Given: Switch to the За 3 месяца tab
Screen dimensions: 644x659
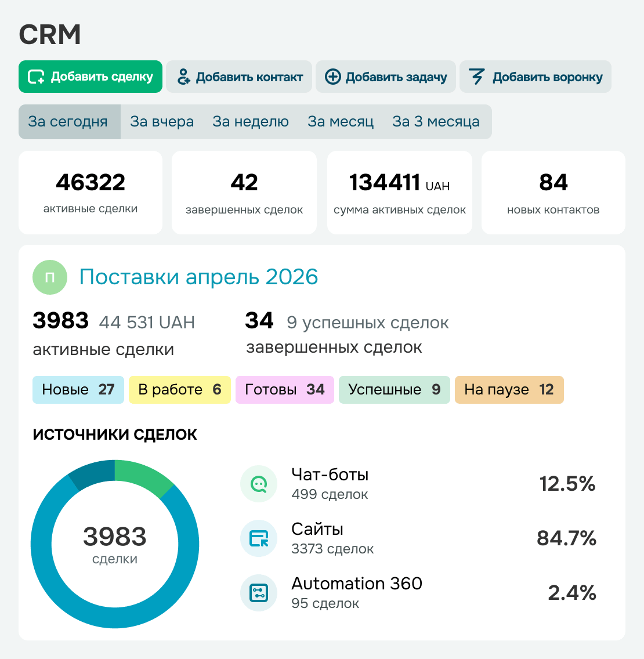Looking at the screenshot, I should (436, 121).
